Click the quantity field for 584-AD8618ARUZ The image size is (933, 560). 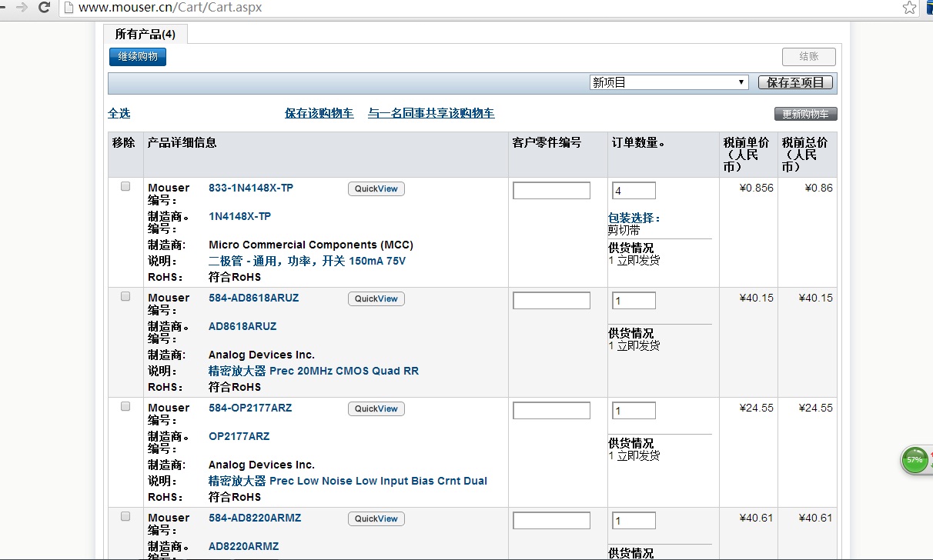(634, 300)
